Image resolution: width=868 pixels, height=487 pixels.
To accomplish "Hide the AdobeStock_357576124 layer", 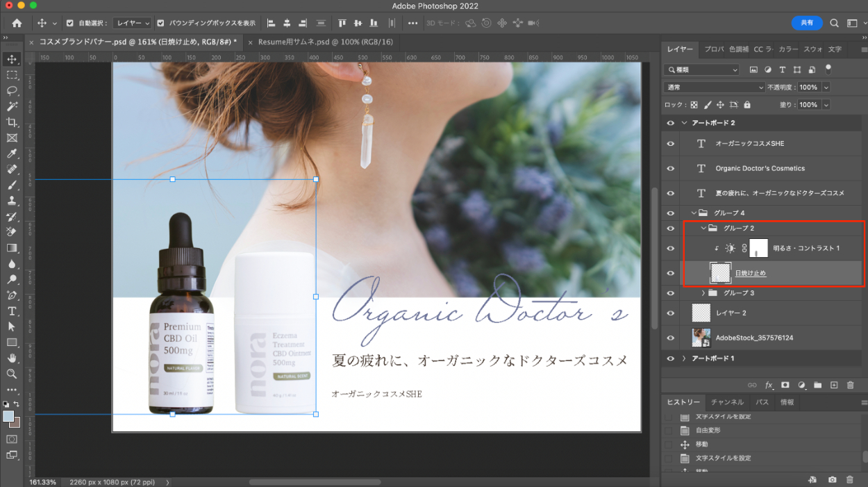I will pyautogui.click(x=670, y=338).
